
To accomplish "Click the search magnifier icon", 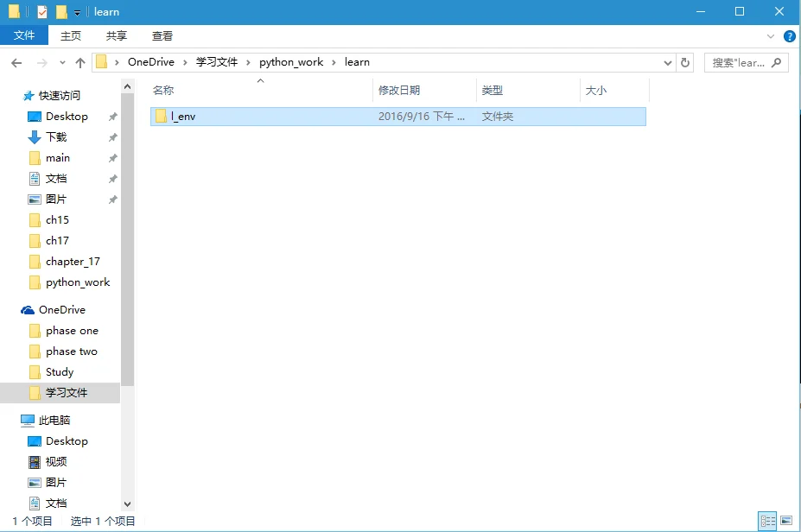I will click(777, 63).
